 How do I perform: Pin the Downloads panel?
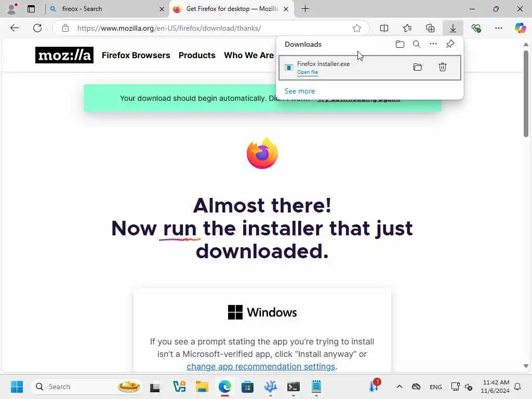pyautogui.click(x=450, y=44)
